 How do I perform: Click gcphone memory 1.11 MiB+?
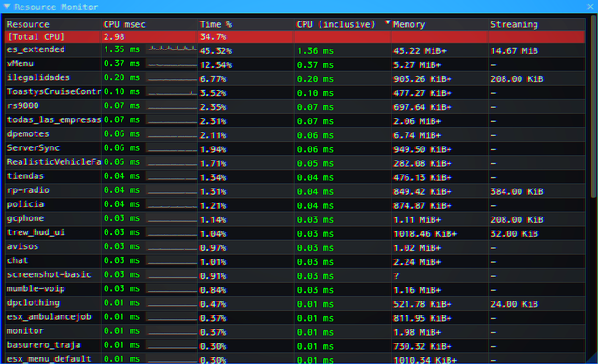click(418, 220)
